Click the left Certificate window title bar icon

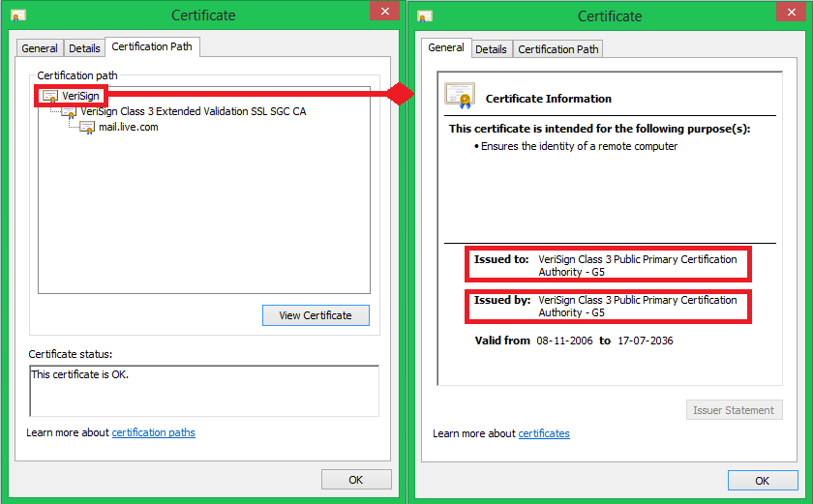click(x=18, y=15)
